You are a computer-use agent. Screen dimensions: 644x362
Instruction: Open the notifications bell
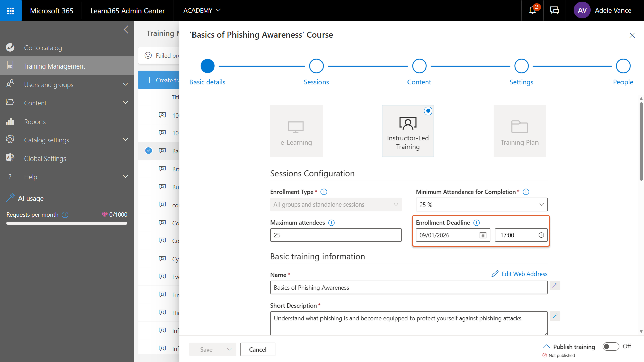[x=532, y=11]
